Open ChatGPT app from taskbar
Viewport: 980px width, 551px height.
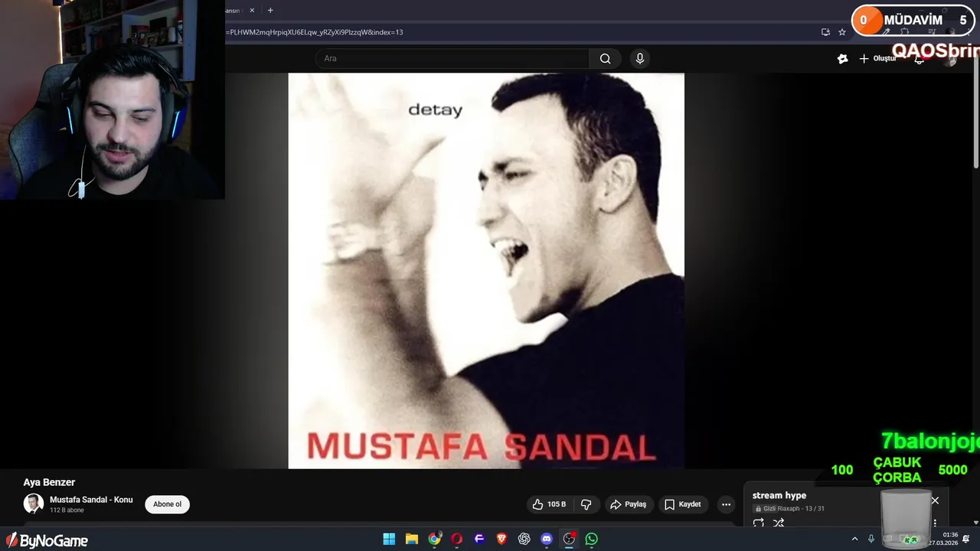pos(524,539)
